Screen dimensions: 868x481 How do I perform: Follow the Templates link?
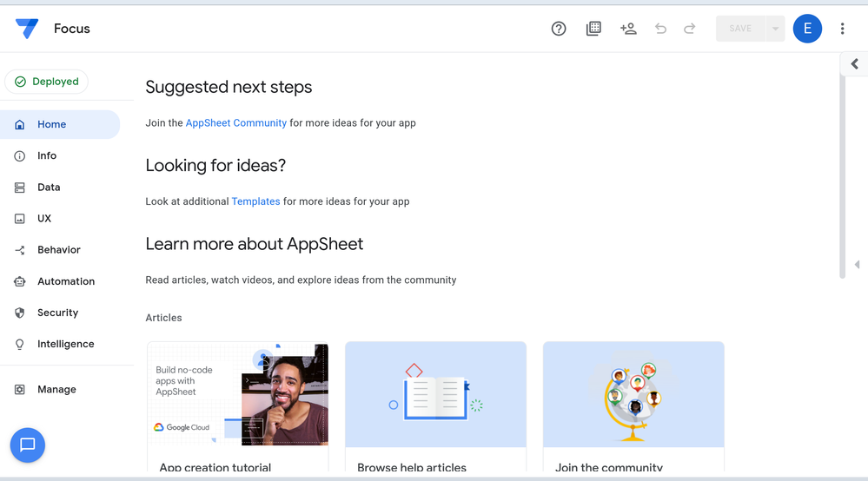click(x=255, y=201)
